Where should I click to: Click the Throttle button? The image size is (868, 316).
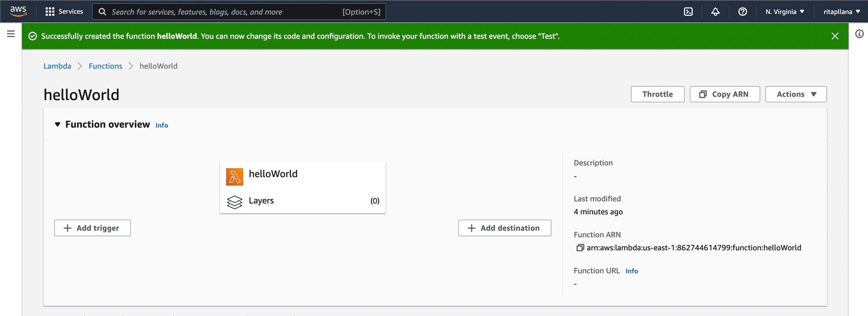point(657,94)
